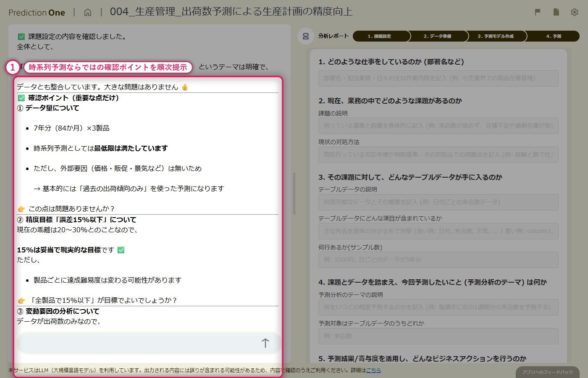Image resolution: width=588 pixels, height=378 pixels.
Task: Click heading ② 精度目標「誤差15%以下」について
Action: [x=76, y=220]
